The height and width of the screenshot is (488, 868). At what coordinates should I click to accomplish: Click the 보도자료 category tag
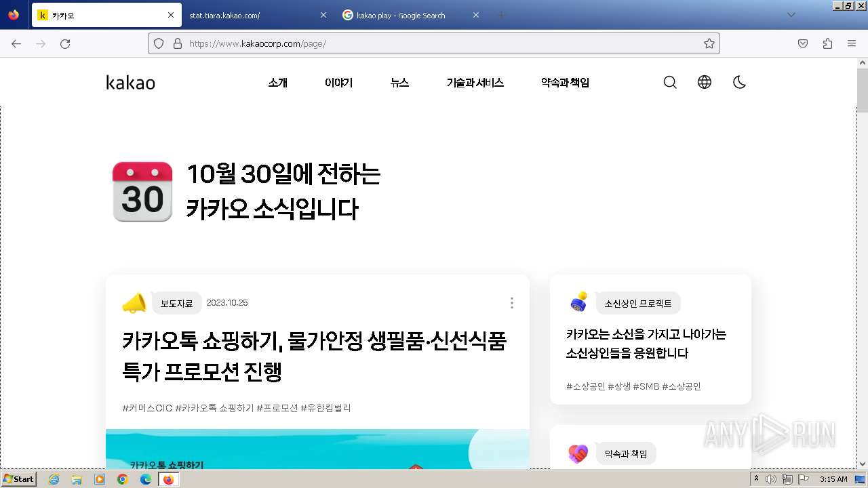pyautogui.click(x=177, y=304)
